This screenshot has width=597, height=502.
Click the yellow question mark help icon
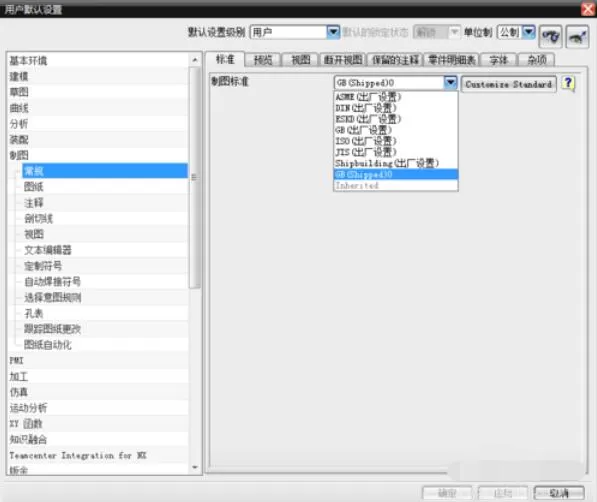[568, 83]
